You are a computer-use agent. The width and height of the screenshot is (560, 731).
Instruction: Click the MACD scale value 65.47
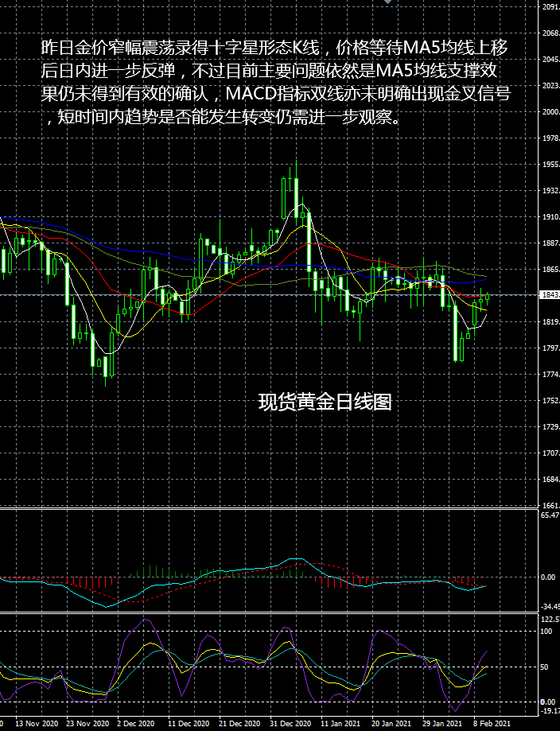pyautogui.click(x=550, y=515)
